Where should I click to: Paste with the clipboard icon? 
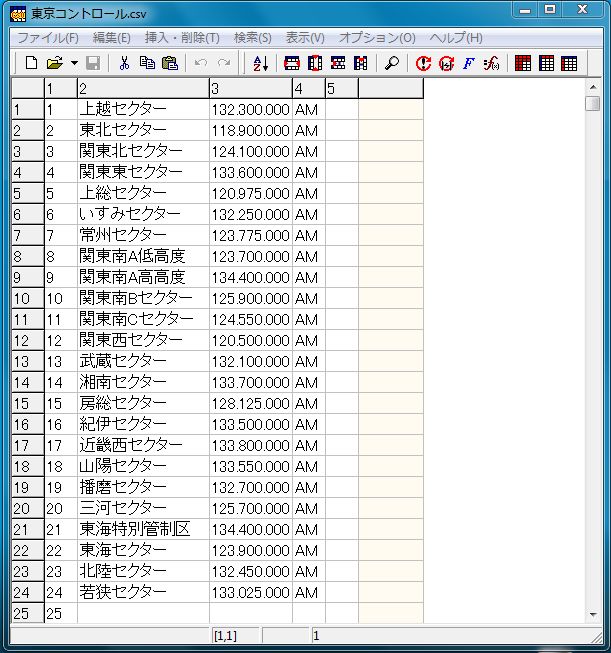click(x=170, y=63)
